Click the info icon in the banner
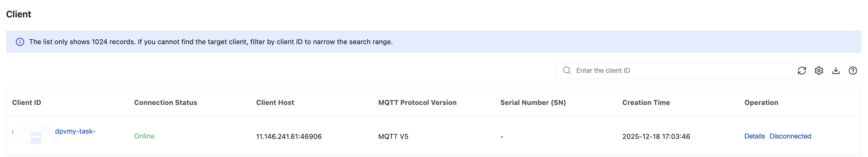Image resolution: width=868 pixels, height=157 pixels. pos(20,42)
